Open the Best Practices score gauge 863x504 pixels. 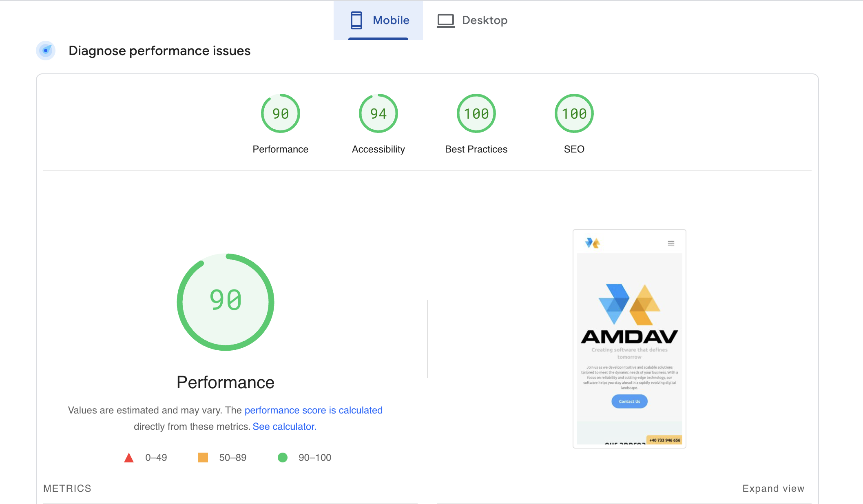pyautogui.click(x=476, y=113)
